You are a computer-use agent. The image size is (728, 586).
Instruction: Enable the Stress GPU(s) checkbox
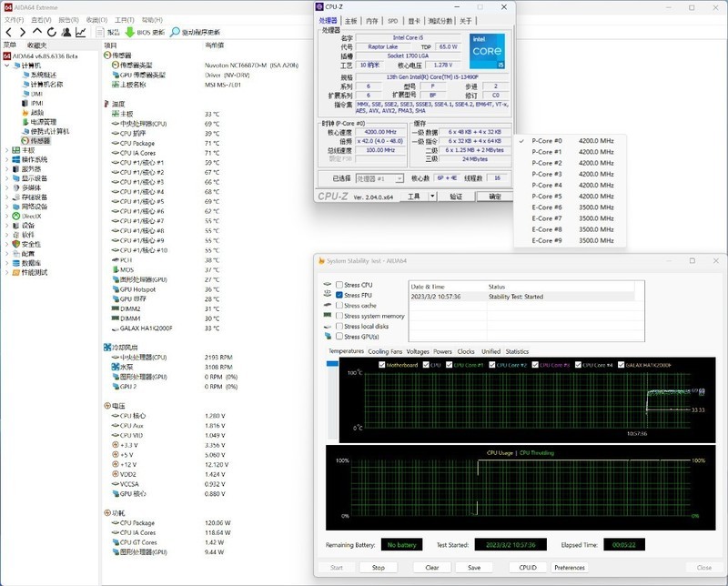[x=339, y=336]
